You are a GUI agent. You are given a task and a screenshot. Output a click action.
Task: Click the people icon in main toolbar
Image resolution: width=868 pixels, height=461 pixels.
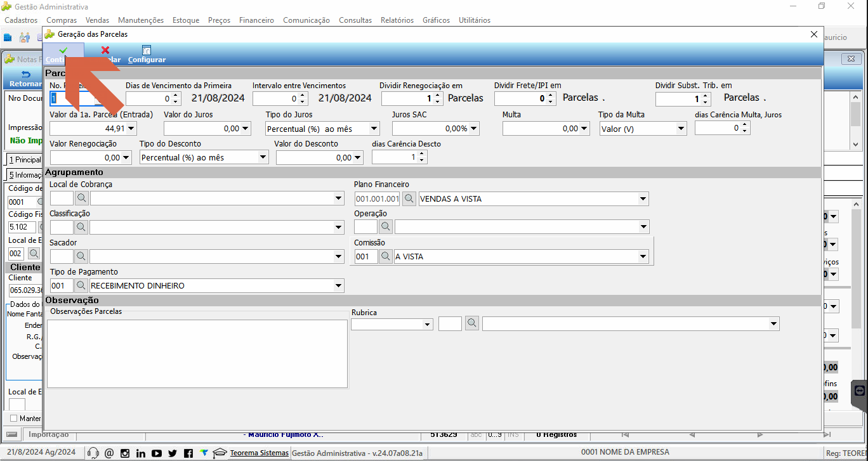(x=25, y=37)
